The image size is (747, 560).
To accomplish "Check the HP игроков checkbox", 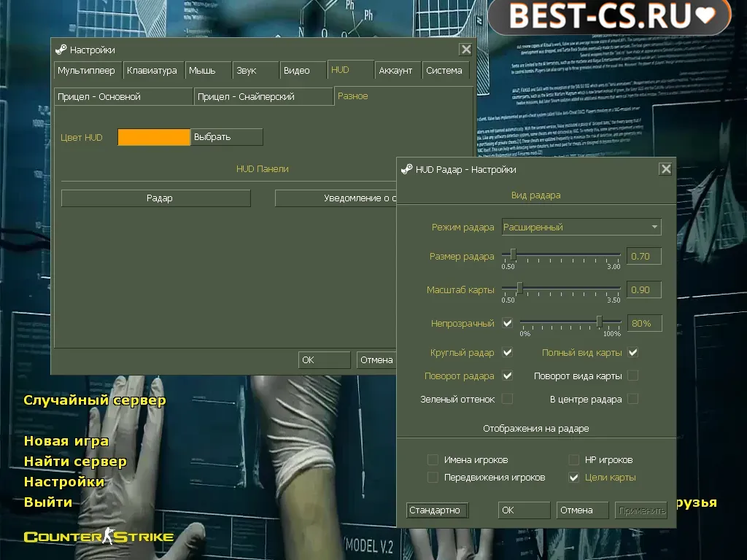I will (x=573, y=459).
